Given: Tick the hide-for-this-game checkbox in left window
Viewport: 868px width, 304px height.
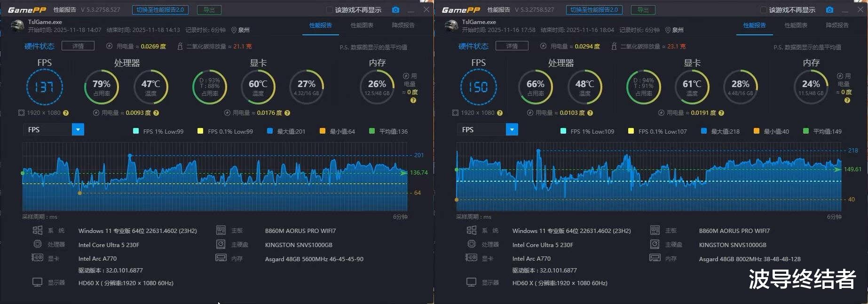Looking at the screenshot, I should pos(330,10).
